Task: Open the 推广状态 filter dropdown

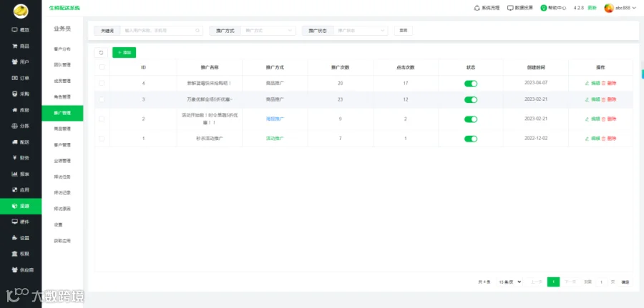Action: click(361, 30)
